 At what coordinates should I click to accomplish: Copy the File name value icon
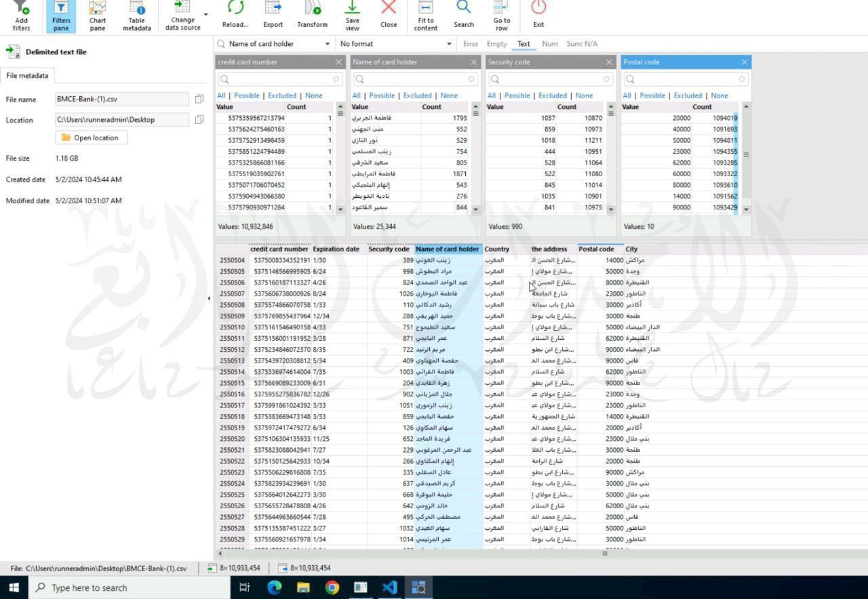(199, 100)
